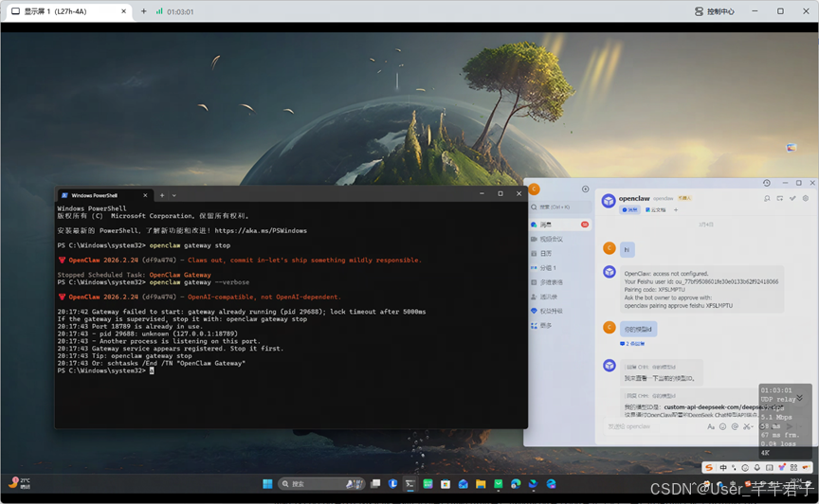Image resolution: width=819 pixels, height=504 pixels.
Task: Click the openclaw bot avatar in chat header
Action: click(609, 201)
